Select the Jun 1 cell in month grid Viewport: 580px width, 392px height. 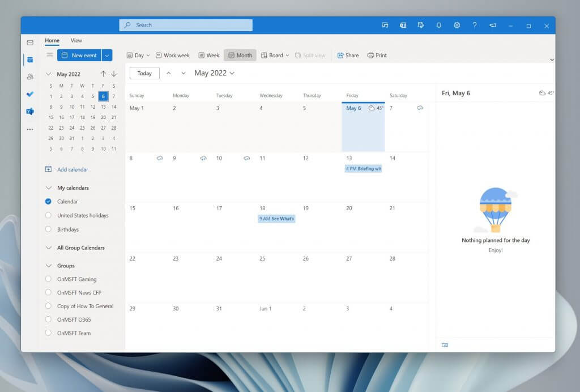(277, 327)
